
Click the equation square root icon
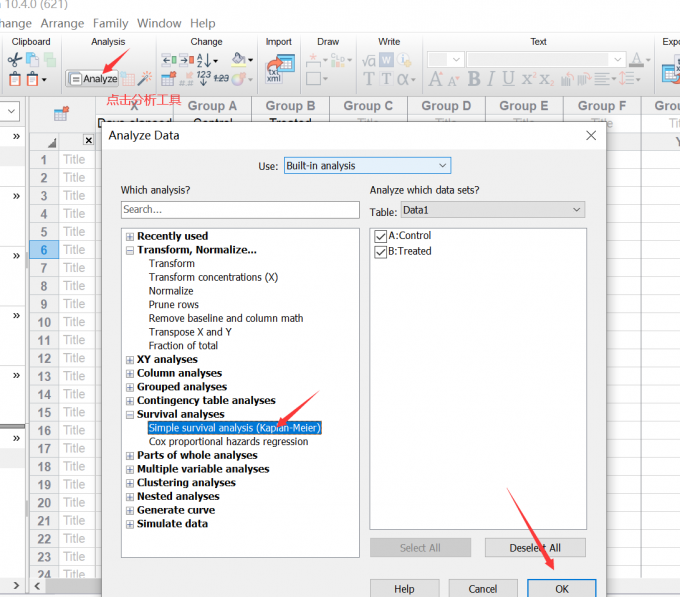[369, 60]
